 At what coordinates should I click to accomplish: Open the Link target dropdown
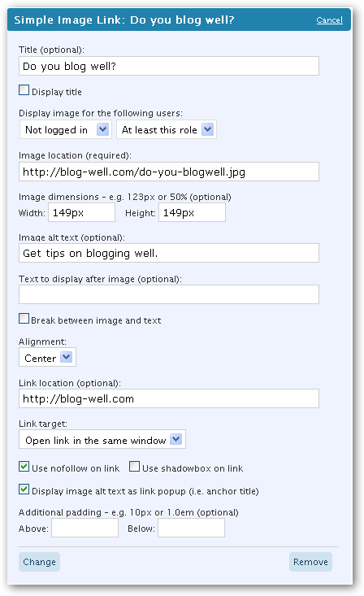pyautogui.click(x=102, y=440)
